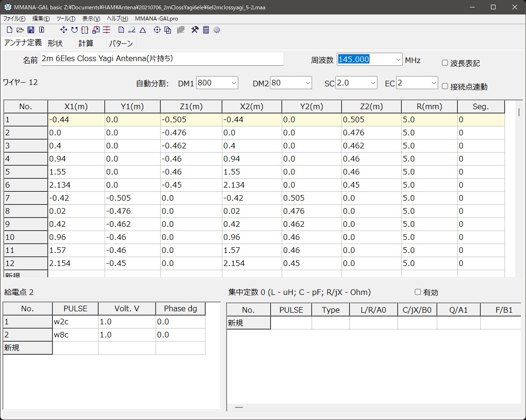Switch to the 計算 tab
This screenshot has width=526, height=420.
85,43
